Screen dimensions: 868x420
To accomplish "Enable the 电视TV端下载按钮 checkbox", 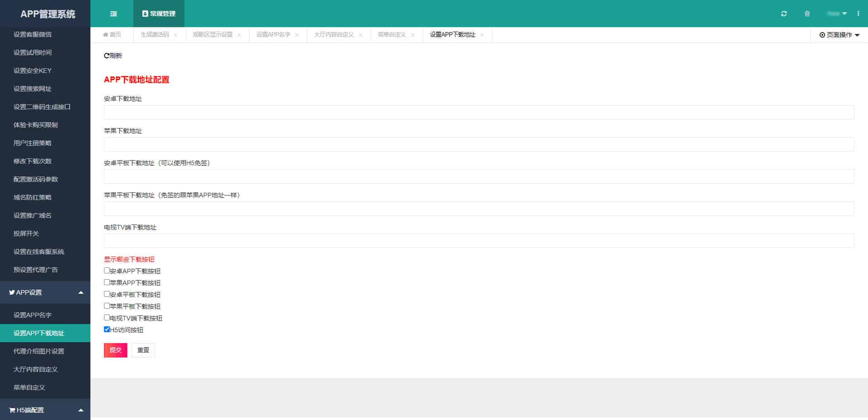I will (107, 318).
